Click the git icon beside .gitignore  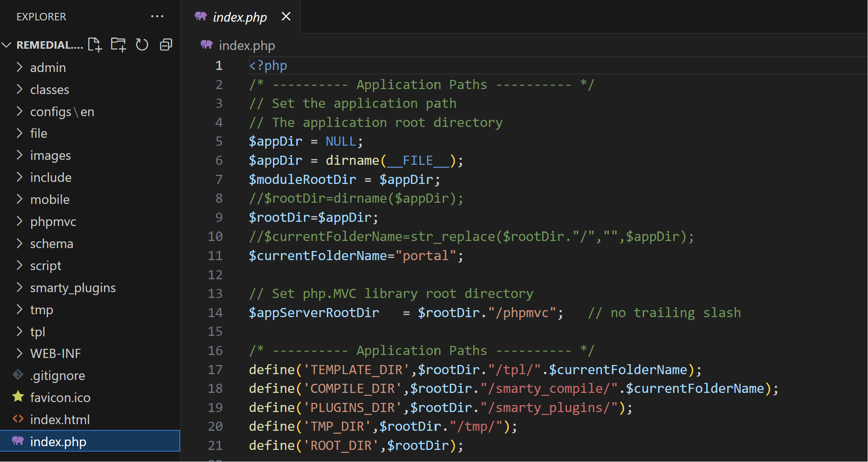coord(18,375)
